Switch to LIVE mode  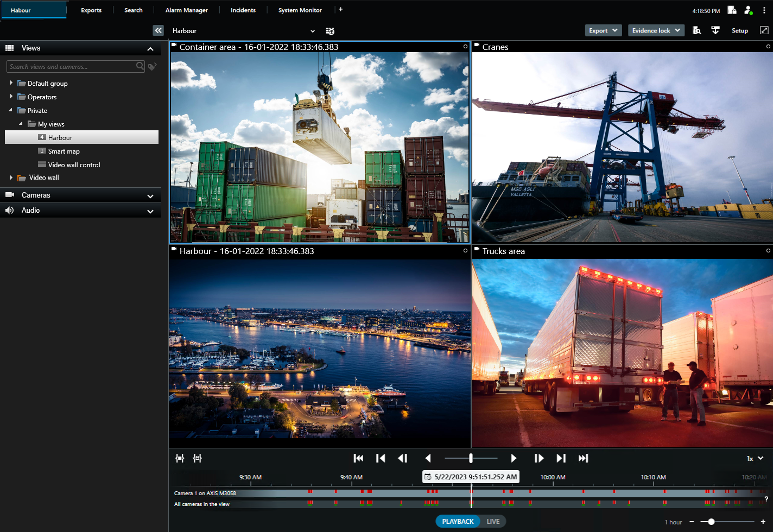pos(493,521)
